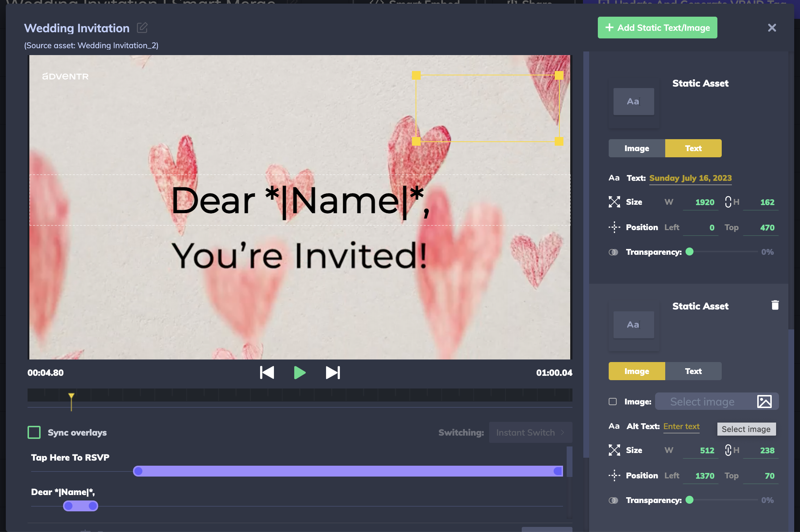The height and width of the screenshot is (532, 800).
Task: Click the Sunday July 16, 2023 text field
Action: (x=690, y=178)
